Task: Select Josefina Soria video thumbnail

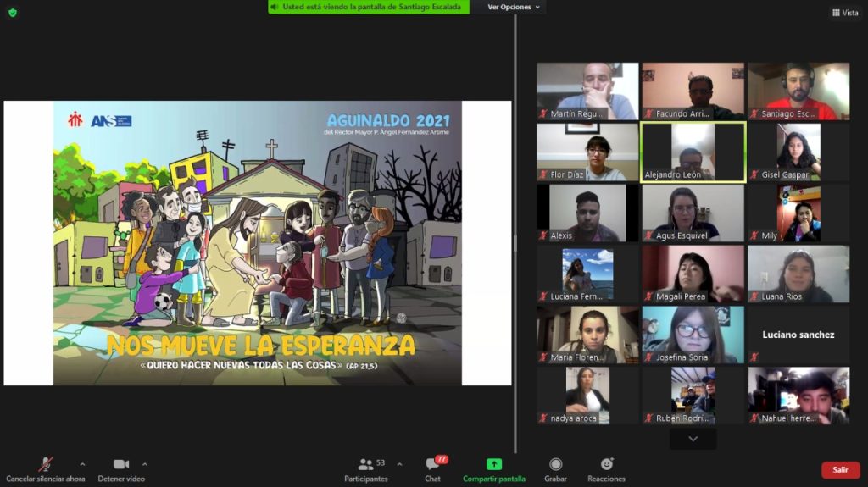Action: click(693, 335)
